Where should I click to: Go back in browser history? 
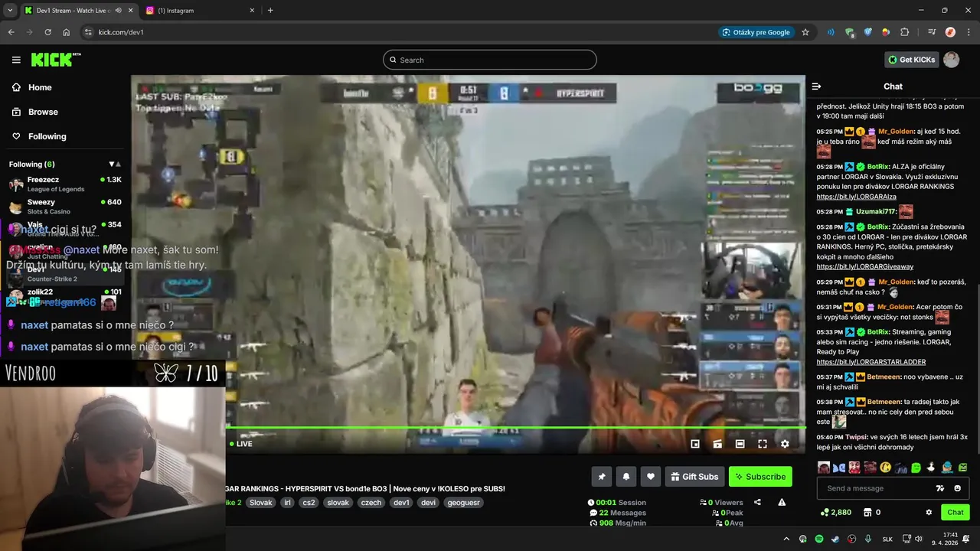pos(11,32)
